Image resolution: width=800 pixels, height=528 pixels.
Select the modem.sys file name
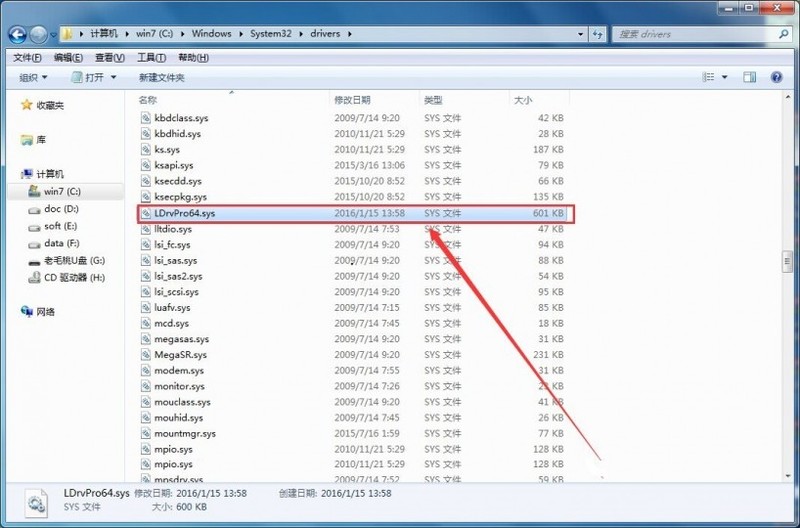tap(179, 370)
